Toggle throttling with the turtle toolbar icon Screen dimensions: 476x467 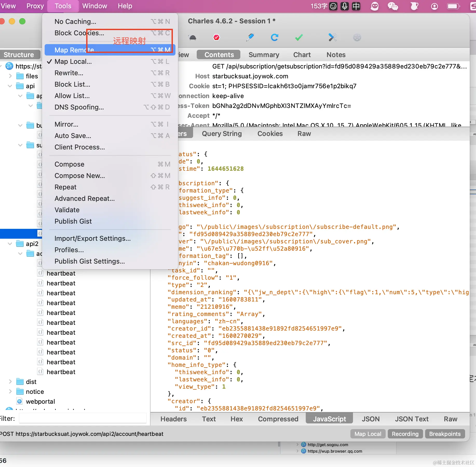[193, 38]
